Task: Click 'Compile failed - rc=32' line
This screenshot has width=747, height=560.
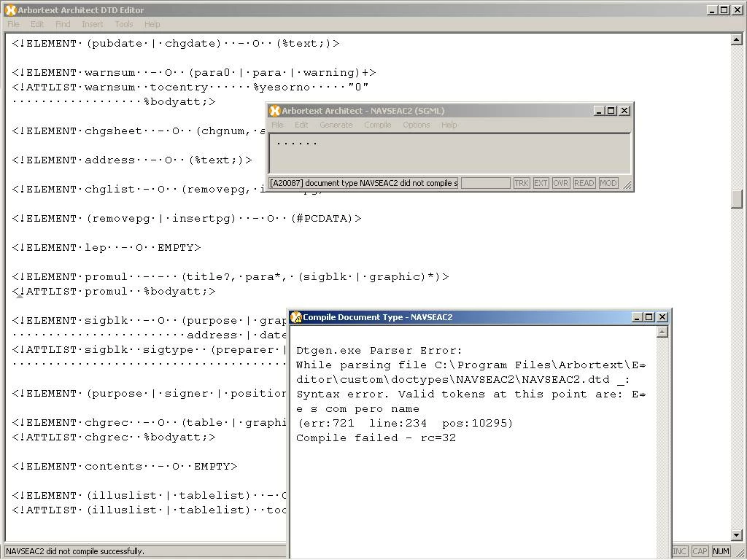Action: point(376,438)
